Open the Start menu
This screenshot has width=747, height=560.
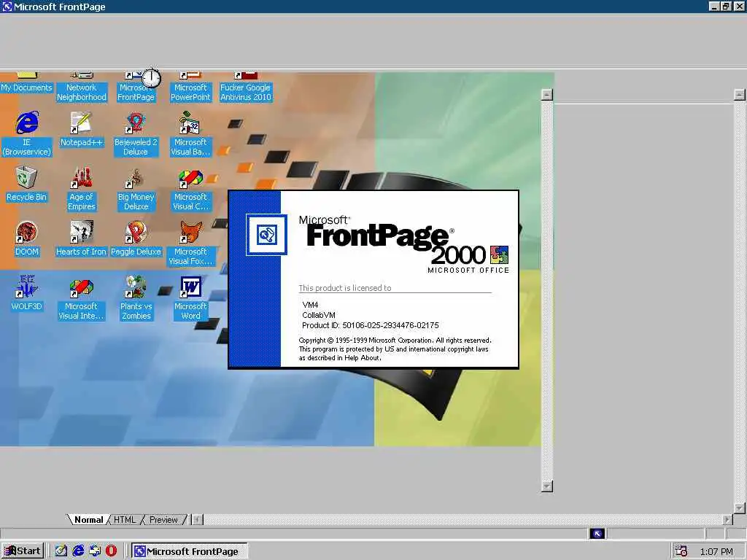[23, 551]
